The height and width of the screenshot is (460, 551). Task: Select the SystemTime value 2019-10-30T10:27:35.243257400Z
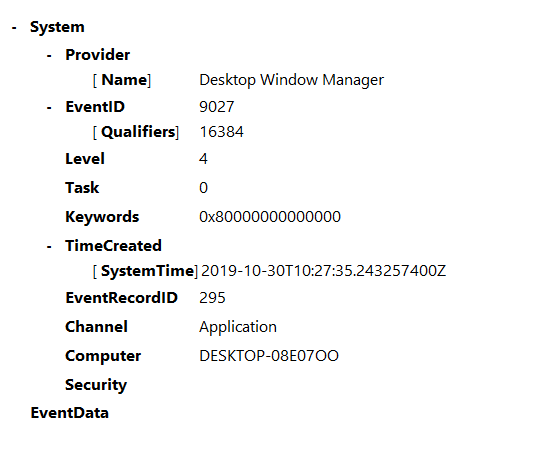323,271
